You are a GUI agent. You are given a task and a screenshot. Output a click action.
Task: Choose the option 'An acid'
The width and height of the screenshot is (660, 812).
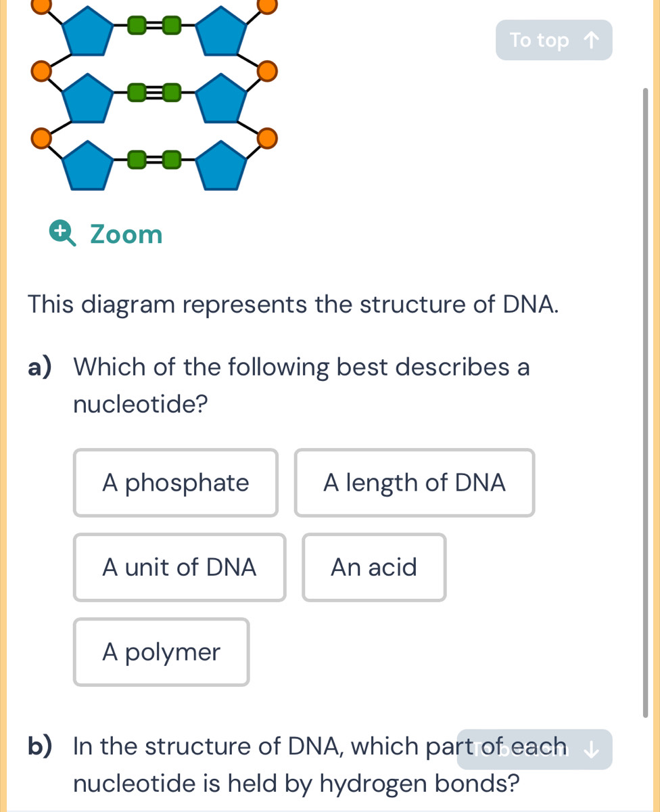[x=374, y=567]
